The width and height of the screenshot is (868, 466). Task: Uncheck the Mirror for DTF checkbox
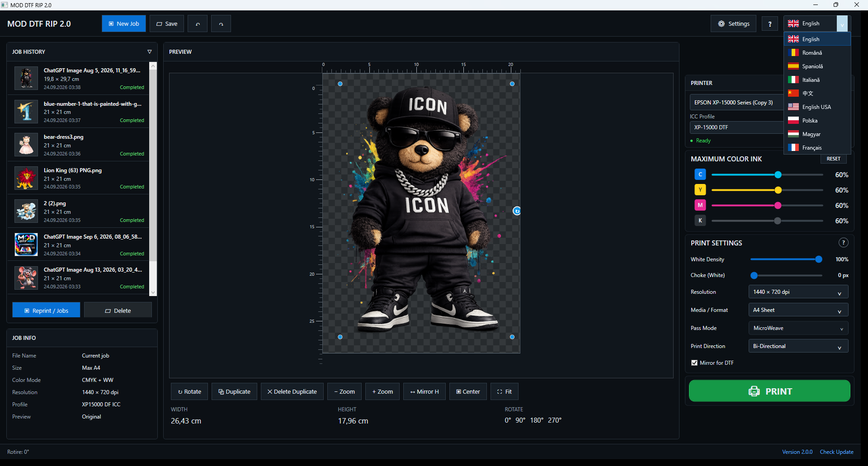(694, 362)
